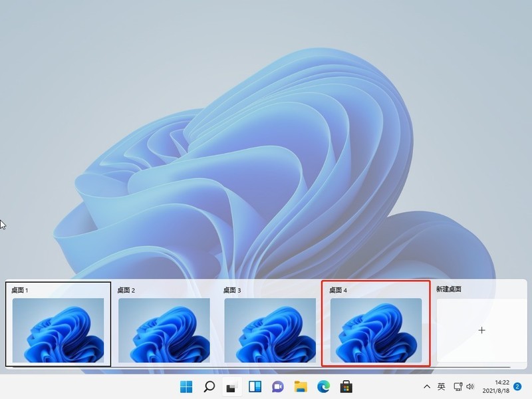Open the Start menu
Viewport: 532px width, 399px height.
[x=187, y=387]
